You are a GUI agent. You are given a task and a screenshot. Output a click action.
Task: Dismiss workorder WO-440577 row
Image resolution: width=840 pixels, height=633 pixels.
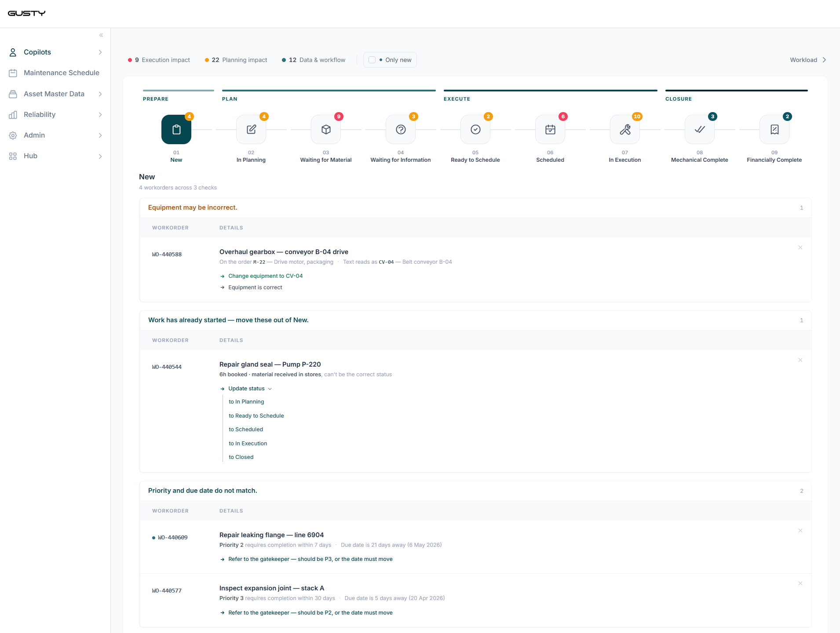[x=800, y=583]
